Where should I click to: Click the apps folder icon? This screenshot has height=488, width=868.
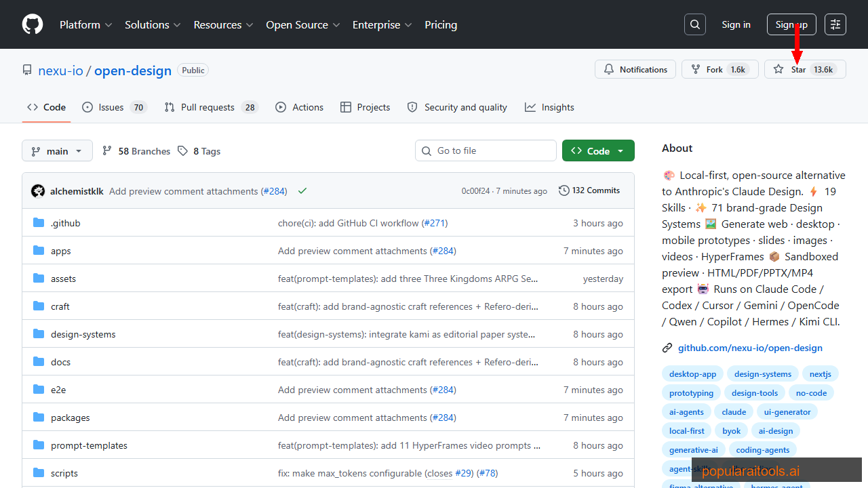click(x=39, y=251)
